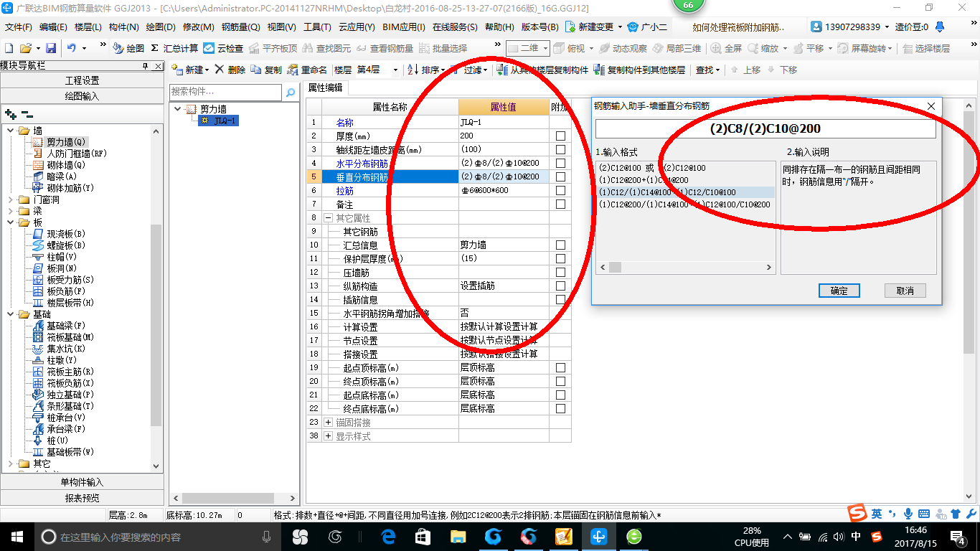Toggle 附加 checkbox for 厚度(mm) row
The height and width of the screenshot is (551, 980).
pos(560,136)
